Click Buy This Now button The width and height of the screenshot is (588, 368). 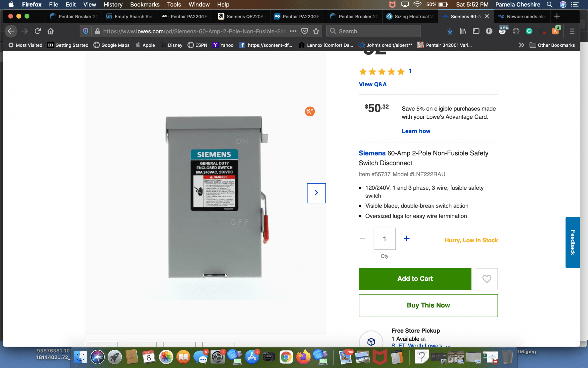[428, 305]
